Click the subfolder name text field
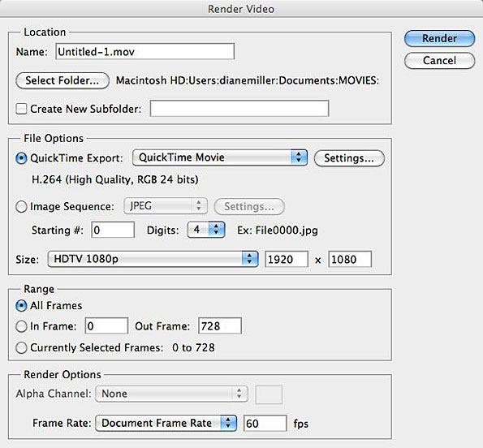This screenshot has width=483, height=448. coord(239,109)
